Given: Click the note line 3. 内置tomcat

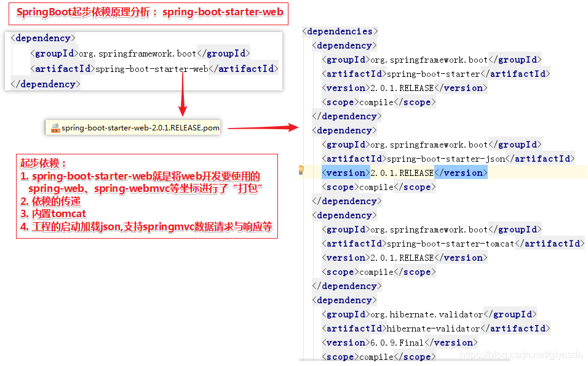Looking at the screenshot, I should tap(54, 213).
